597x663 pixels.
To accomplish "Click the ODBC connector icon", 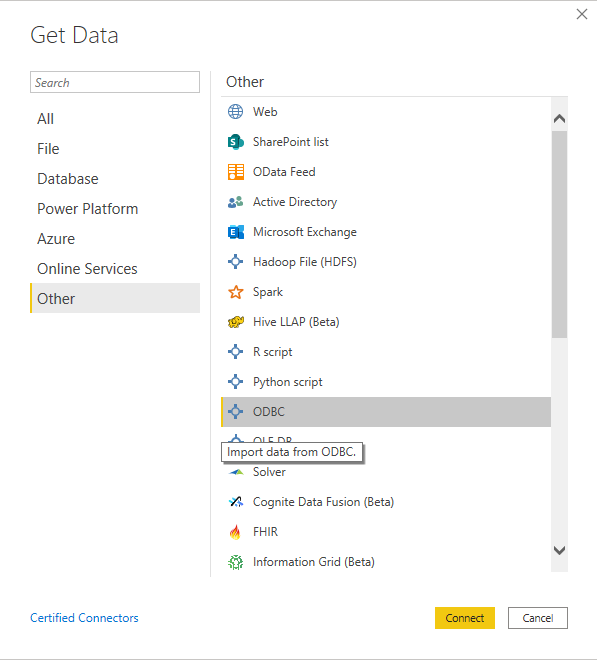I will coord(236,412).
